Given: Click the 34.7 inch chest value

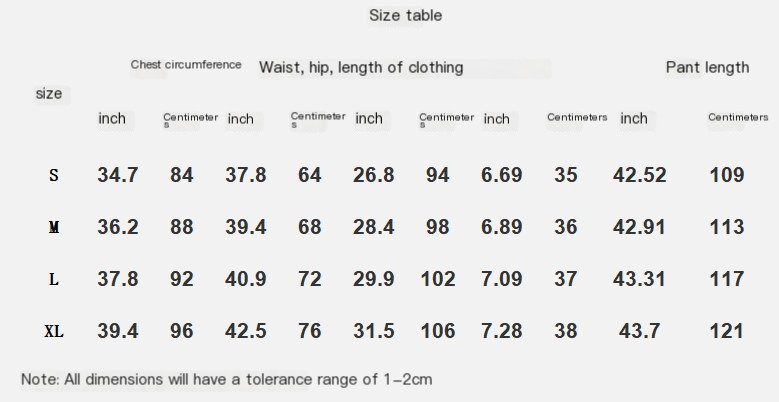Looking at the screenshot, I should coord(118,175).
